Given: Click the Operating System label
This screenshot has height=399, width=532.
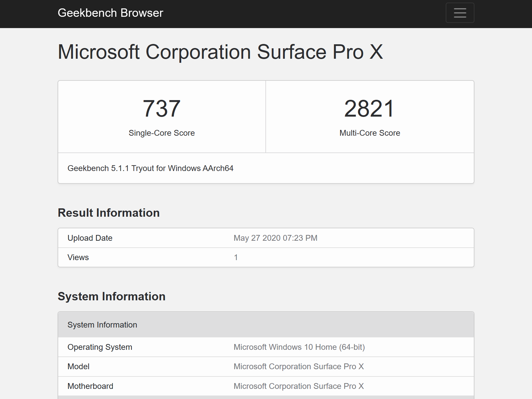Looking at the screenshot, I should tap(100, 347).
